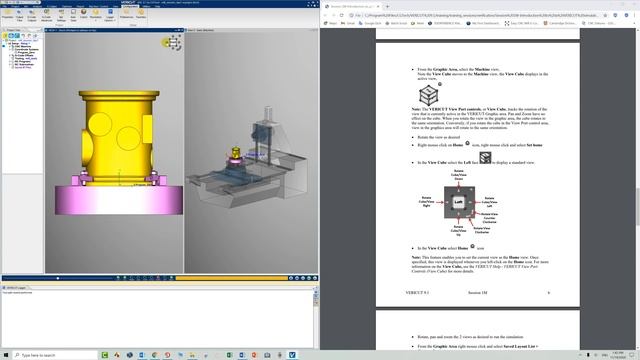Switch to the Machine/Control ribbon tab
This screenshot has width=640, height=360.
click(98, 6)
